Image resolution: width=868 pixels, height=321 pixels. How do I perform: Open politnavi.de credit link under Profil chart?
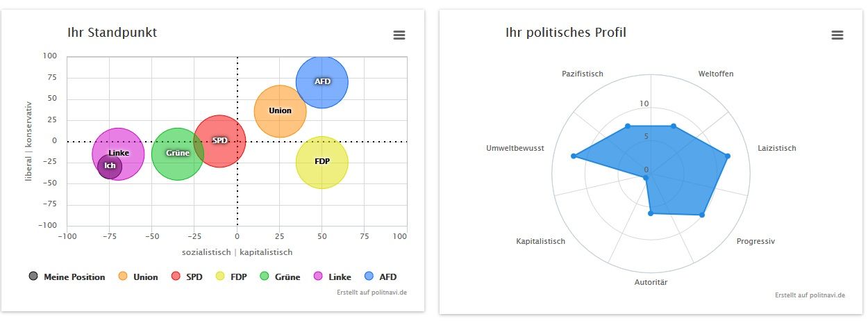pyautogui.click(x=810, y=295)
